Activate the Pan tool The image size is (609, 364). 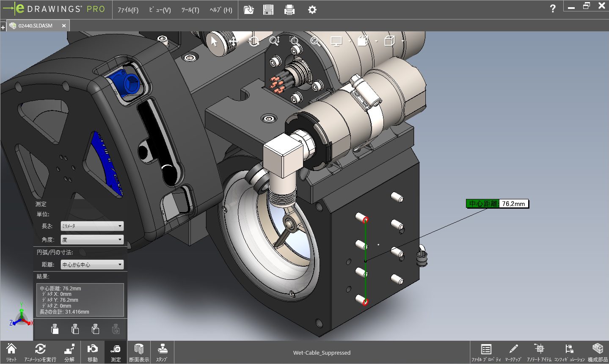click(x=234, y=41)
